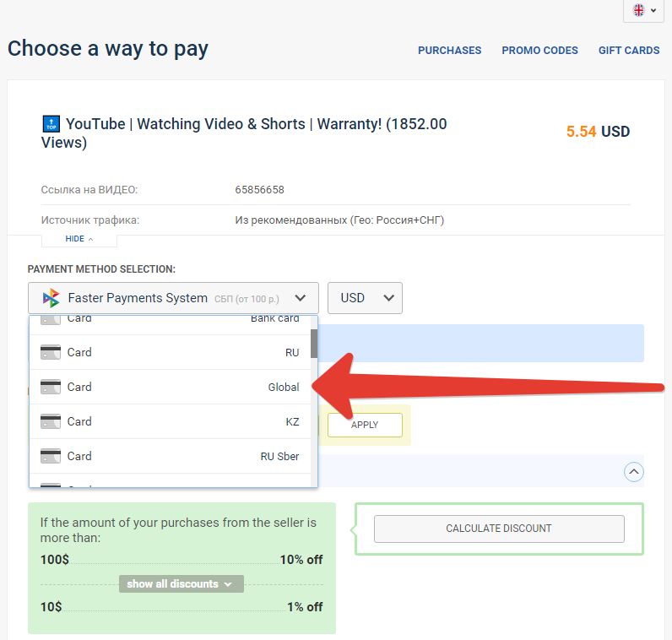Click the card icon for RU Sber
Image resolution: width=672 pixels, height=640 pixels.
click(x=51, y=456)
